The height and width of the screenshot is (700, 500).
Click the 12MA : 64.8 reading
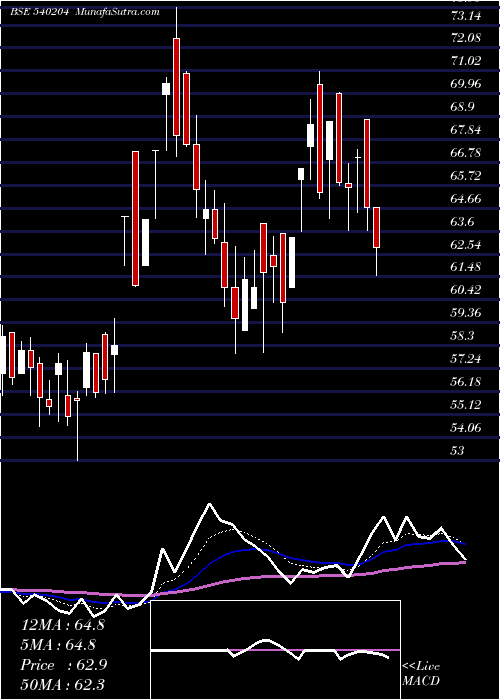click(63, 625)
